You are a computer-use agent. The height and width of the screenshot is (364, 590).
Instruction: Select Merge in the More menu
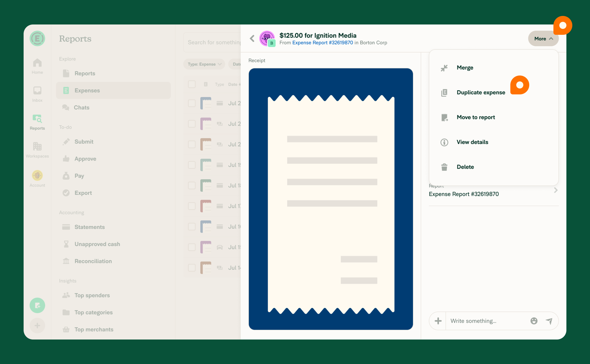point(465,67)
